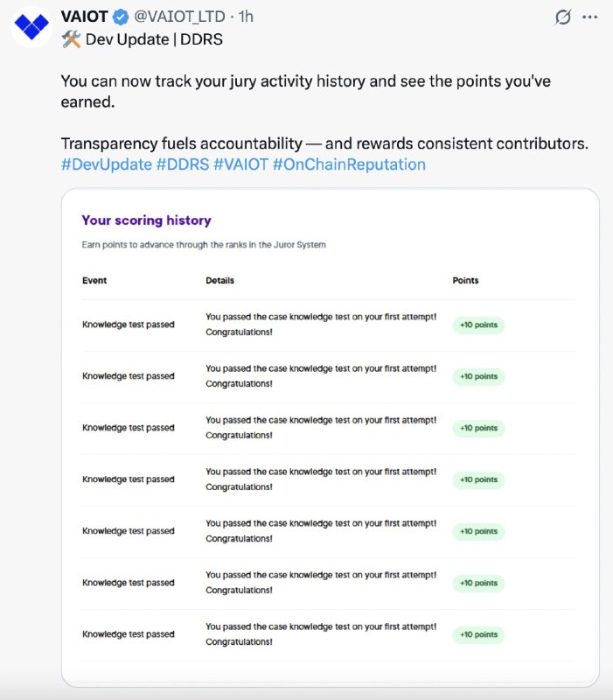
Task: Click the fourth Knowledge test passed entry
Action: tap(128, 479)
